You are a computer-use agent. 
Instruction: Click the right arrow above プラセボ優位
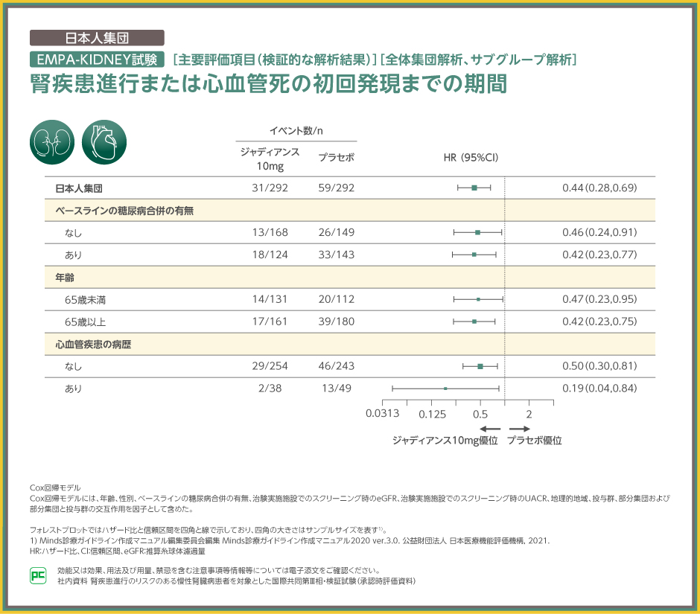(520, 429)
